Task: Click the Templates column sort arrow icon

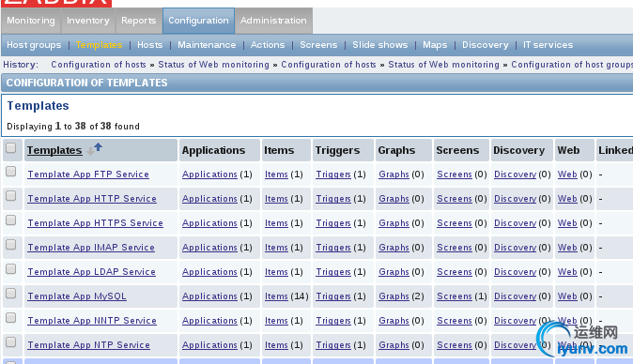Action: coord(95,149)
